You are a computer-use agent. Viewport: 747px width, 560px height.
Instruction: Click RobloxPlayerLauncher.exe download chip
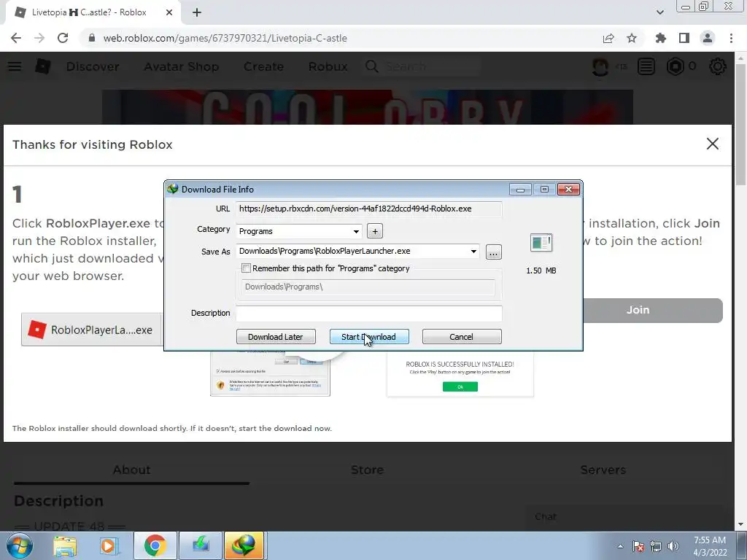click(91, 330)
